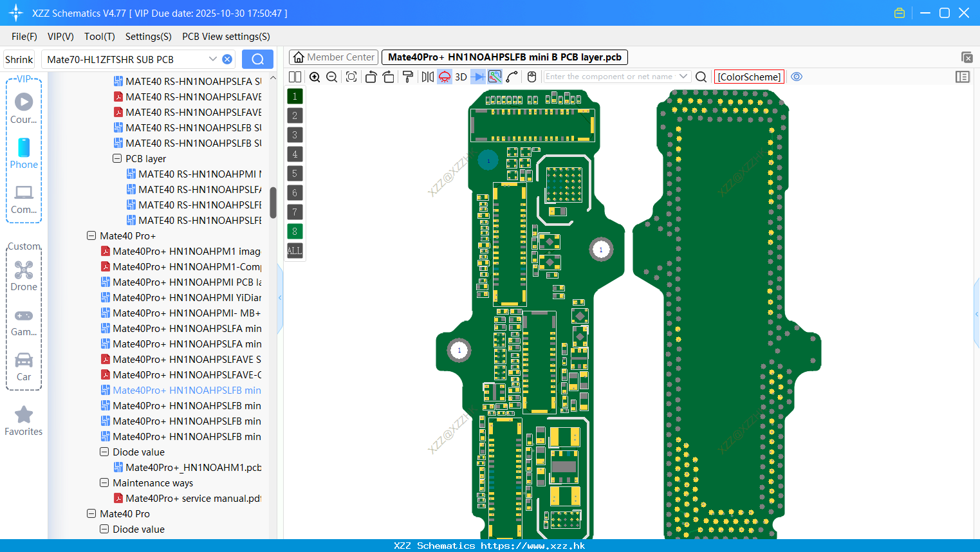Mirror the PCB view
980x552 pixels.
click(x=428, y=77)
